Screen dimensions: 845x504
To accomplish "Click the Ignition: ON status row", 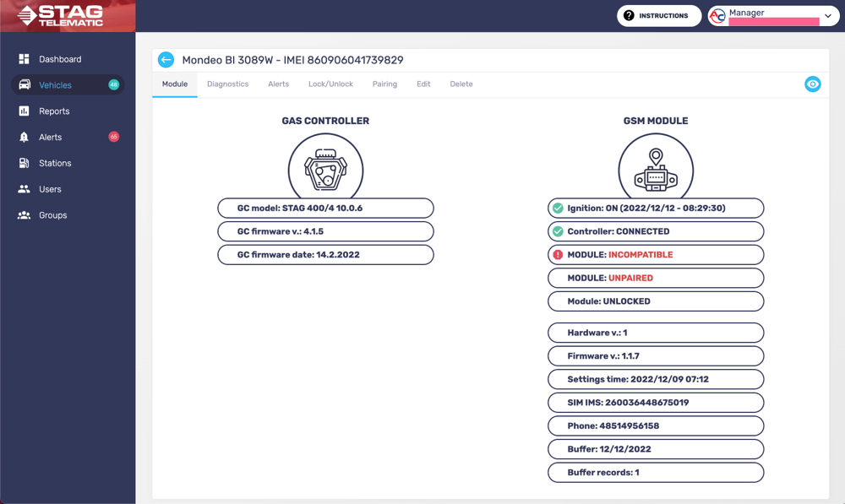I will (656, 208).
